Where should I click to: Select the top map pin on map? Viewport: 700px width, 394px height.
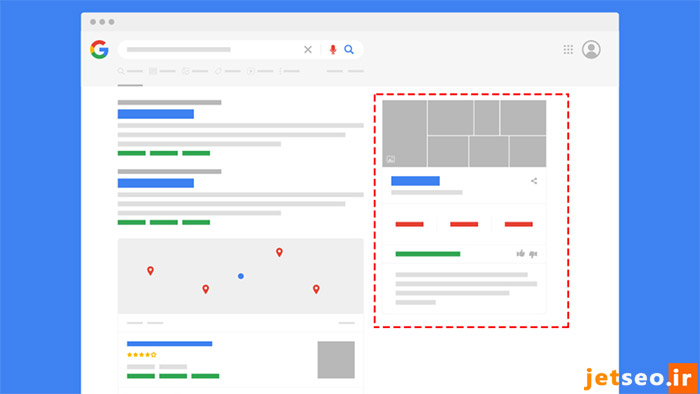279,252
